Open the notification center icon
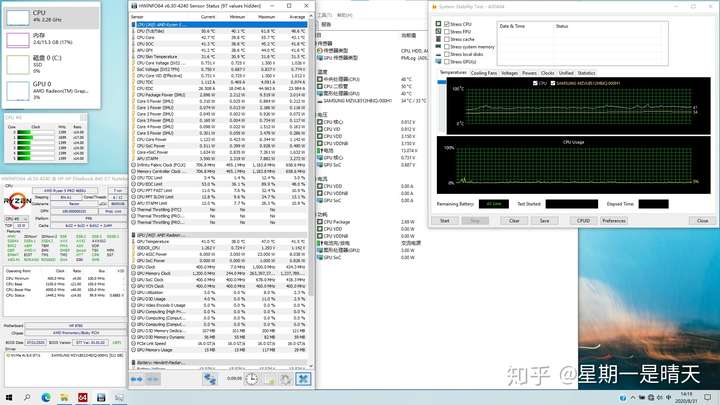 coord(708,397)
